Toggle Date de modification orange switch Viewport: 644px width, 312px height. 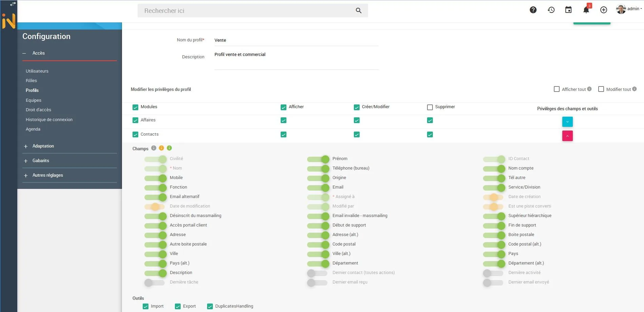click(x=155, y=207)
